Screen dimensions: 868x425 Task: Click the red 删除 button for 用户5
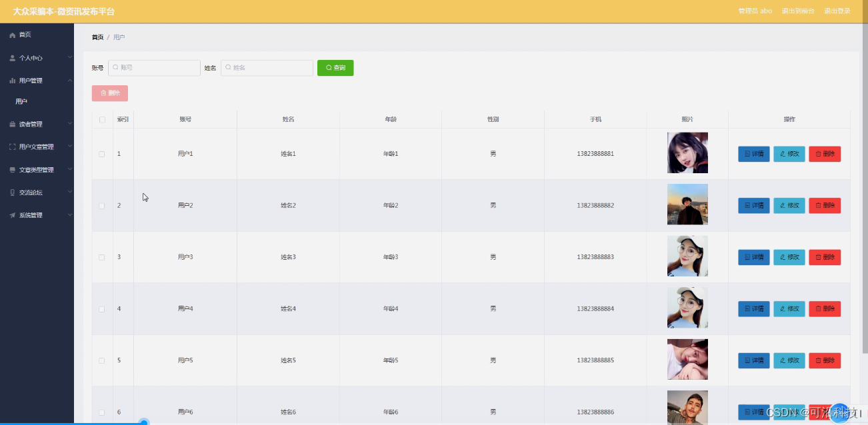click(825, 360)
